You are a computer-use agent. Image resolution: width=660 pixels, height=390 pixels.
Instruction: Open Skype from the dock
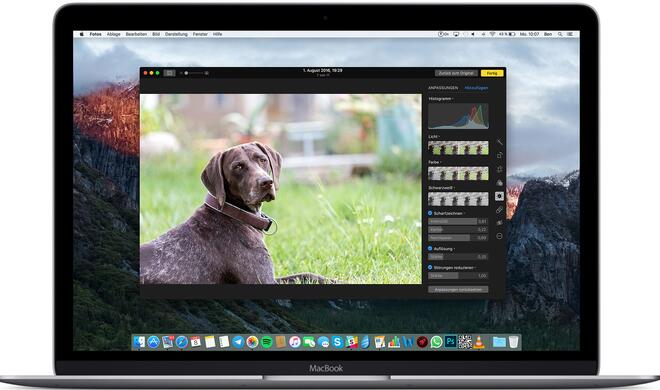point(338,342)
